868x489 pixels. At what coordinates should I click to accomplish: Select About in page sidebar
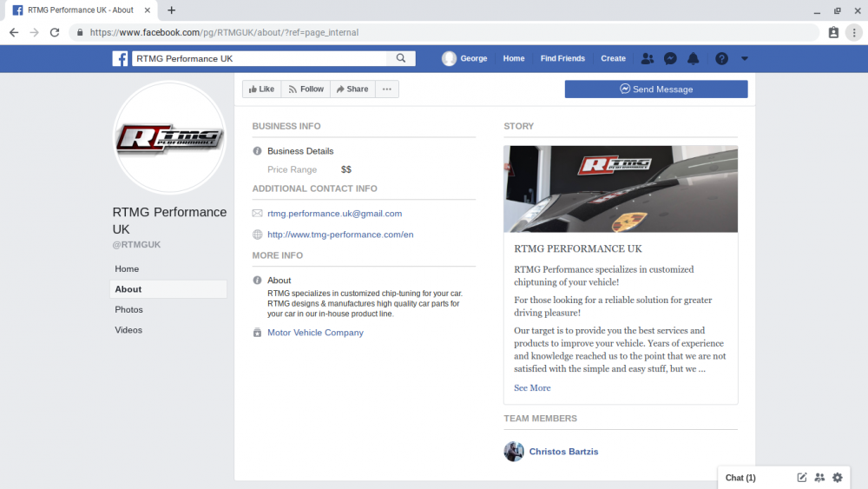168,289
